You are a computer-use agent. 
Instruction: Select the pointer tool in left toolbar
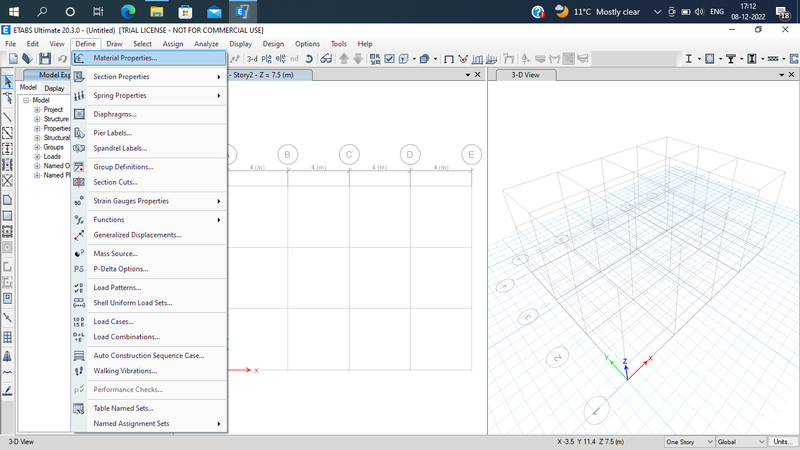pyautogui.click(x=8, y=82)
